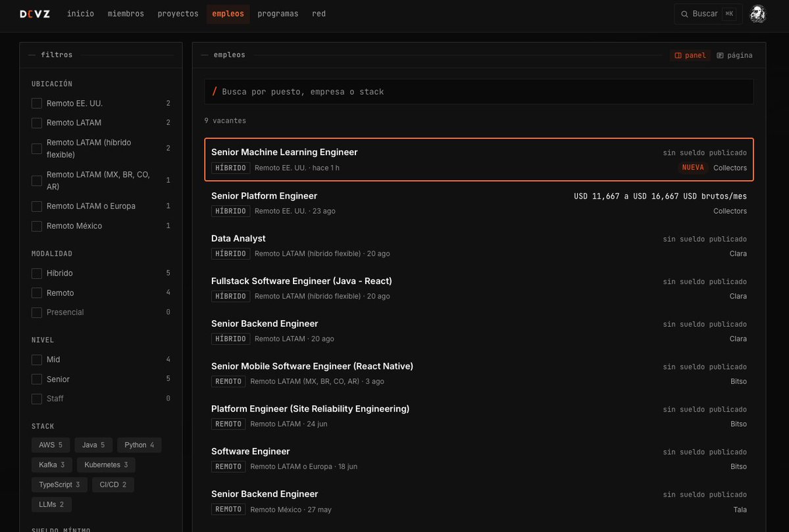Open Senior Backend Engineer job at Clara
The image size is (789, 532).
478,331
